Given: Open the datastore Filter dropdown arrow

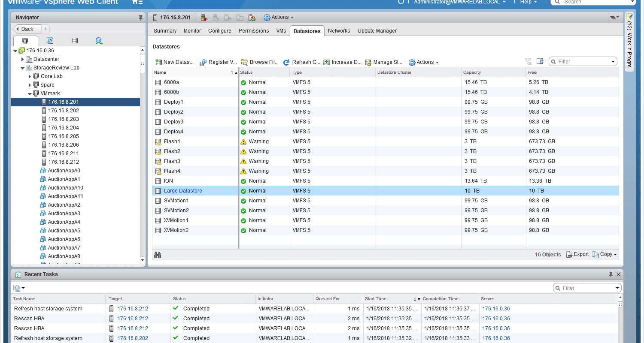Looking at the screenshot, I should tap(613, 62).
